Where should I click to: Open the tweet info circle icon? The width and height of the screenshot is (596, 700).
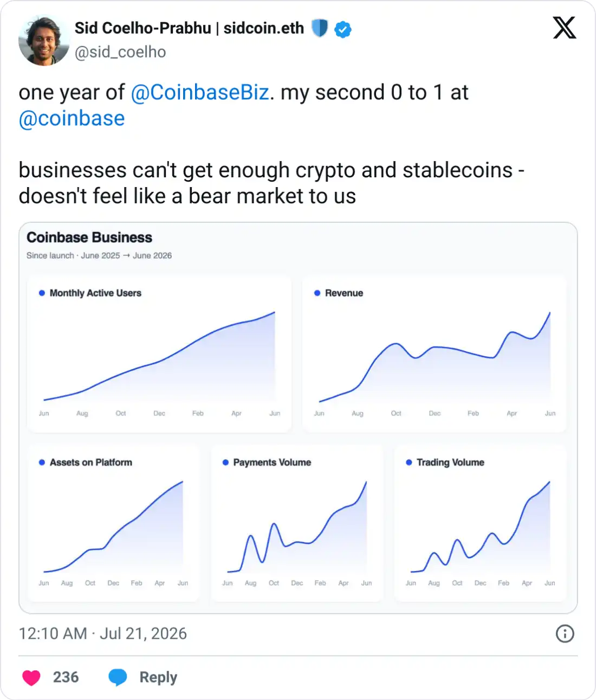[x=565, y=633]
